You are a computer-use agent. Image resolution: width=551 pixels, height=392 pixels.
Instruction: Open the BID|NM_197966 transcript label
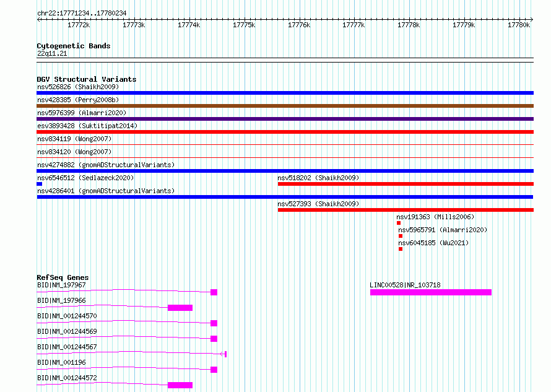[x=61, y=300]
